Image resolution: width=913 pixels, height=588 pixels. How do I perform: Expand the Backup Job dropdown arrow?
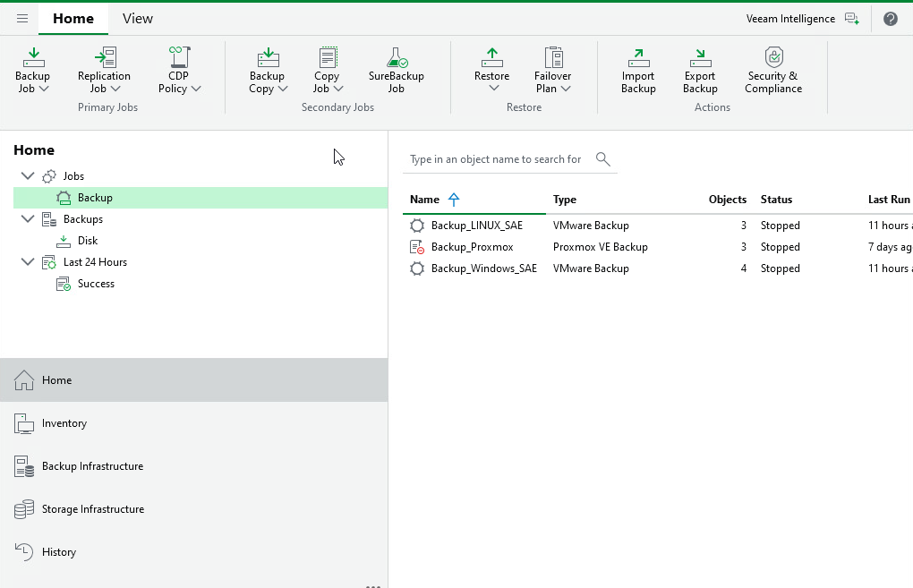[x=44, y=89]
